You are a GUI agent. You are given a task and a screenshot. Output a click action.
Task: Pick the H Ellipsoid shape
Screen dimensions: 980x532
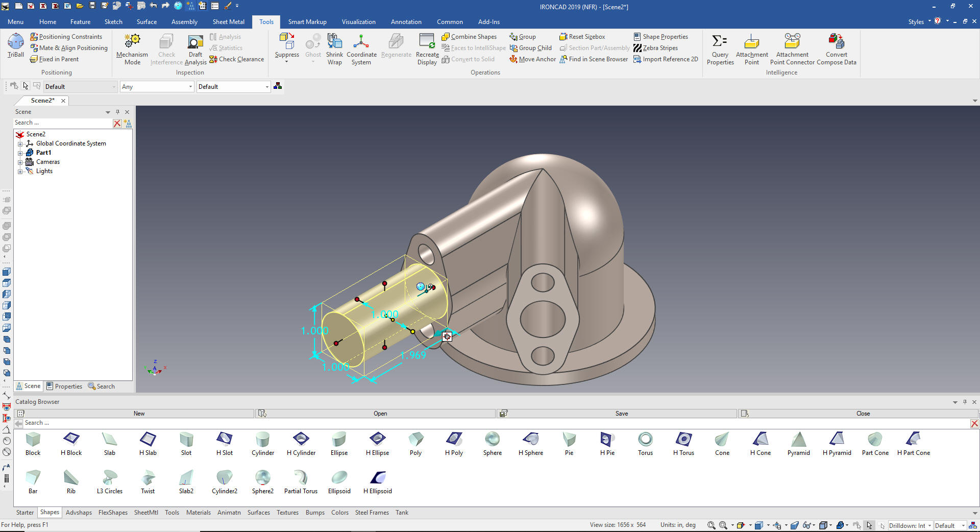(378, 482)
